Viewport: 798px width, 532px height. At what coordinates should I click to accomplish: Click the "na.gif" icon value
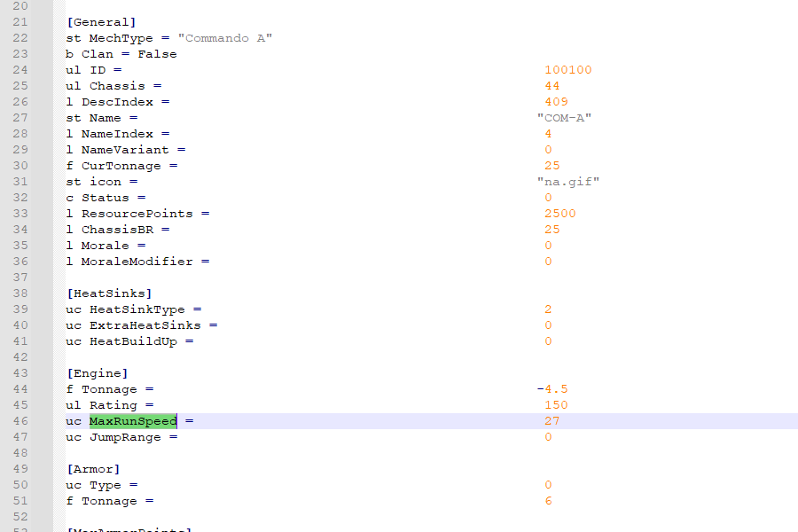coord(567,182)
